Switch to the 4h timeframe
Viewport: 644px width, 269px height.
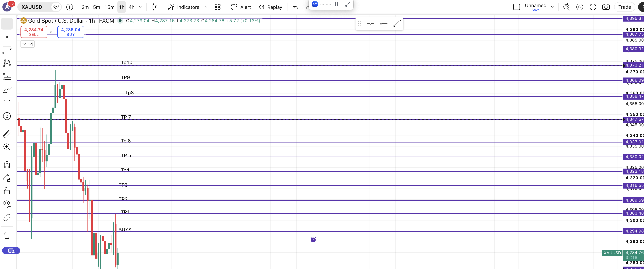click(x=132, y=7)
